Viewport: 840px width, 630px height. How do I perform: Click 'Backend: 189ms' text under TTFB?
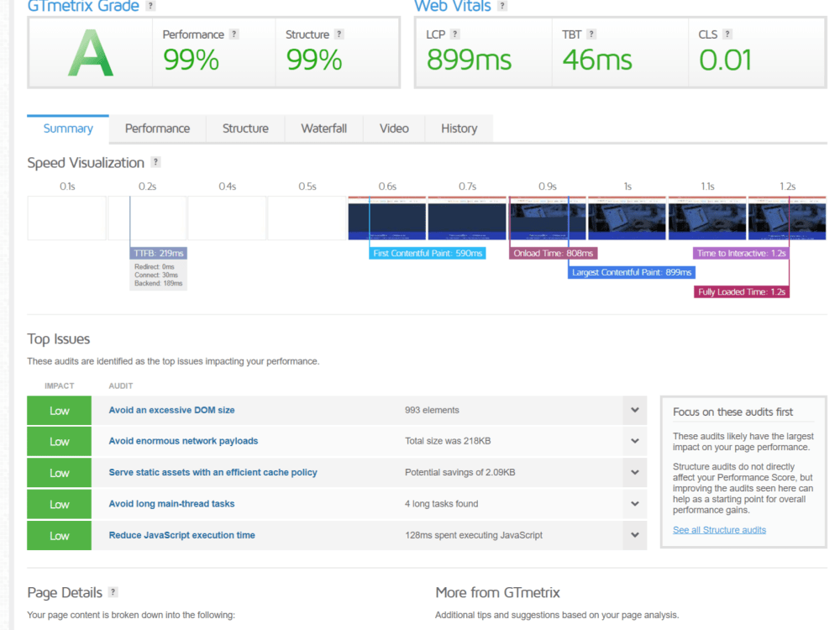point(158,283)
